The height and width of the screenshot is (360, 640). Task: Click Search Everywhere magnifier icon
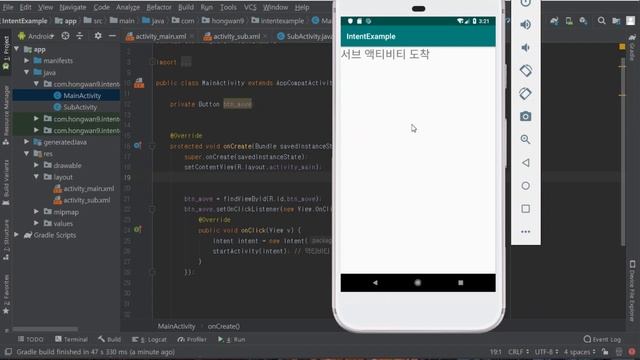pyautogui.click(x=601, y=20)
